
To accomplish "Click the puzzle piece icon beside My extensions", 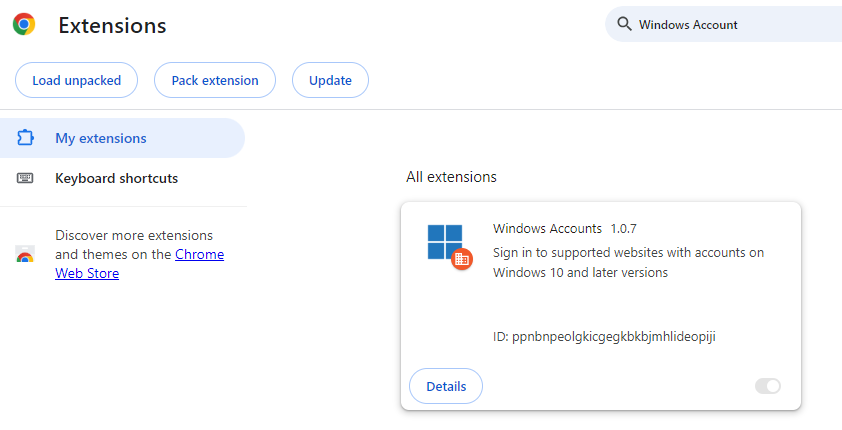I will tap(26, 138).
